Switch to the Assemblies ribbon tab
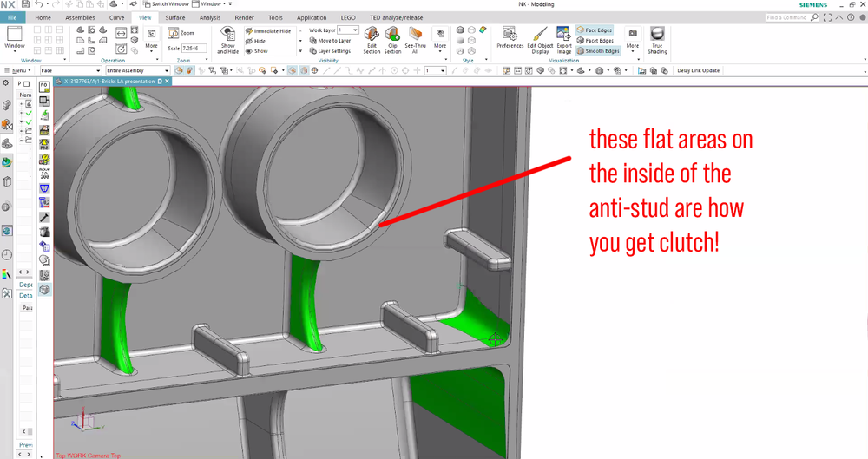Image resolution: width=868 pixels, height=459 pixels. point(80,17)
